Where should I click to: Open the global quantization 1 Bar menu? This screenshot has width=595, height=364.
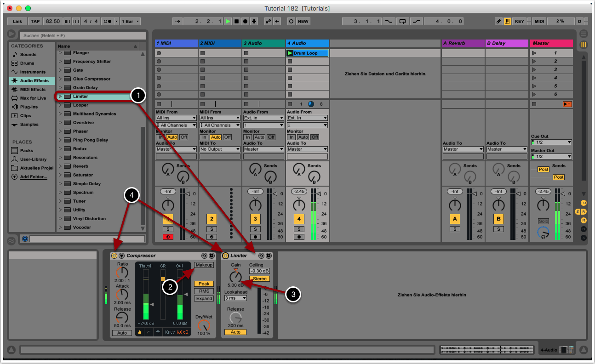(x=131, y=21)
